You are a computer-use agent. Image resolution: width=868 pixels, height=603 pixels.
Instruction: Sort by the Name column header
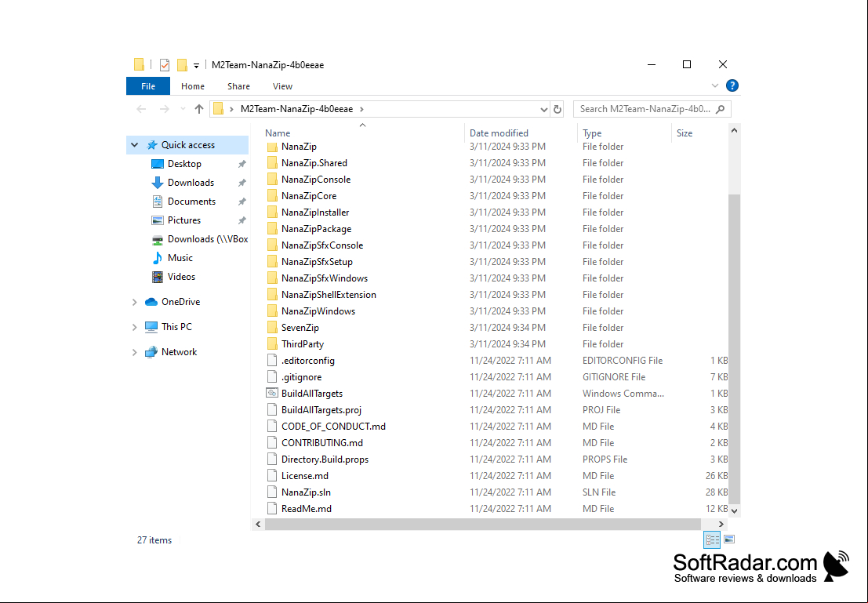[x=278, y=133]
